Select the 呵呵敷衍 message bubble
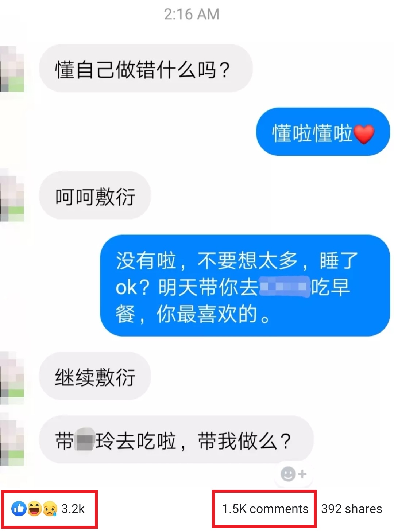394x532 pixels. pyautogui.click(x=95, y=195)
